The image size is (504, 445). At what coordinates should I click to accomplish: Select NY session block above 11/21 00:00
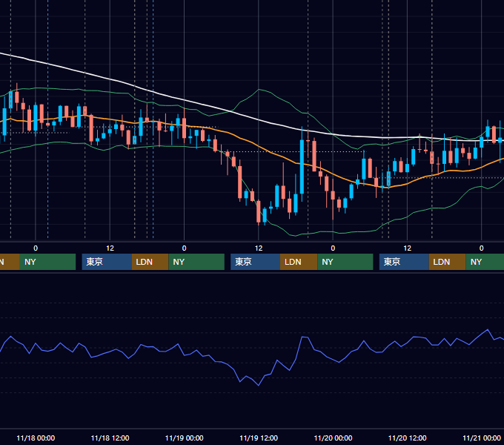point(485,262)
